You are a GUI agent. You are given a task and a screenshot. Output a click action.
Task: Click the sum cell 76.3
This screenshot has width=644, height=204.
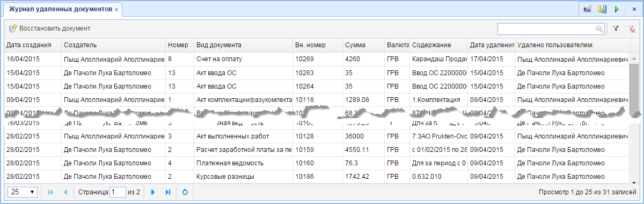[363, 163]
